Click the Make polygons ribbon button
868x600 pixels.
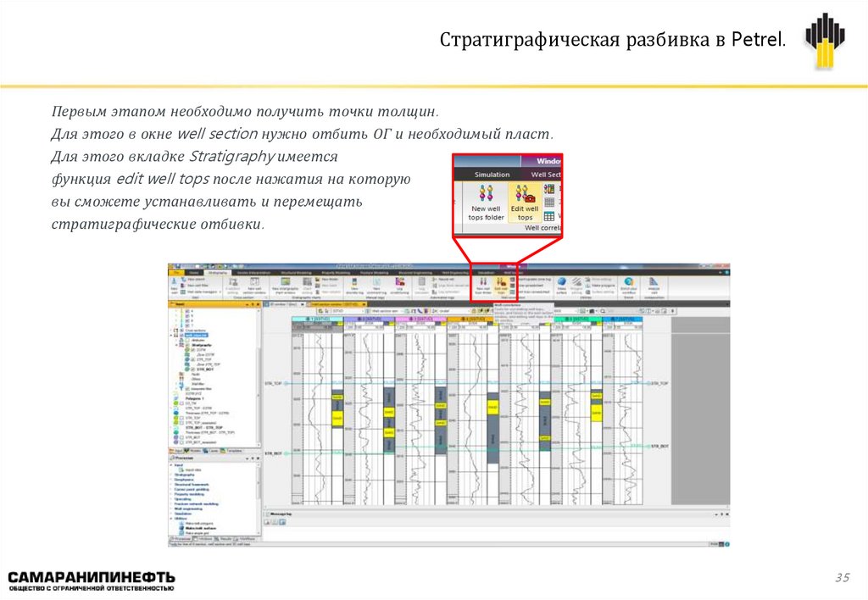(x=600, y=286)
